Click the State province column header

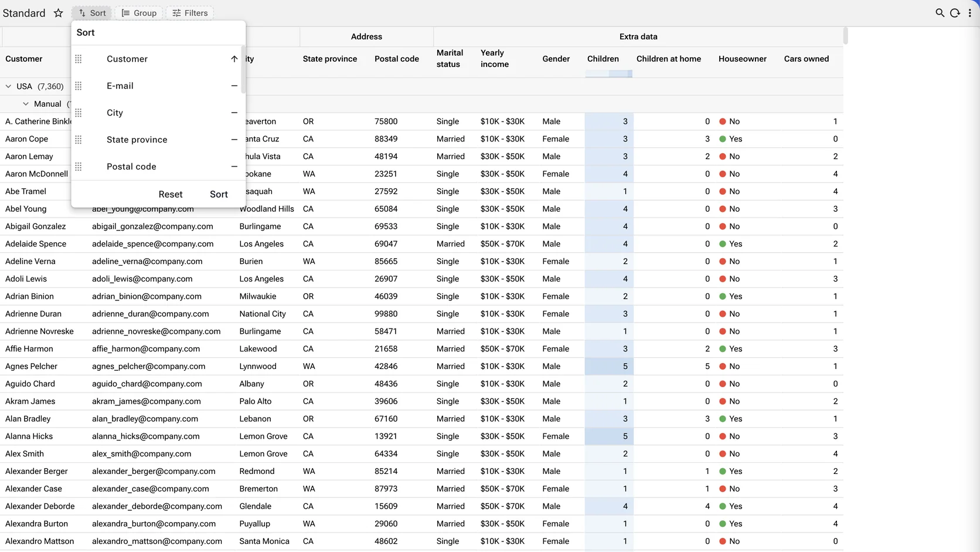pyautogui.click(x=330, y=59)
